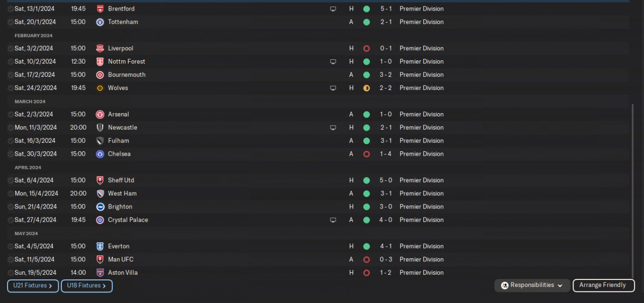Viewport: 644px width, 303px height.
Task: Open the Man UFC team link
Action: pos(120,260)
